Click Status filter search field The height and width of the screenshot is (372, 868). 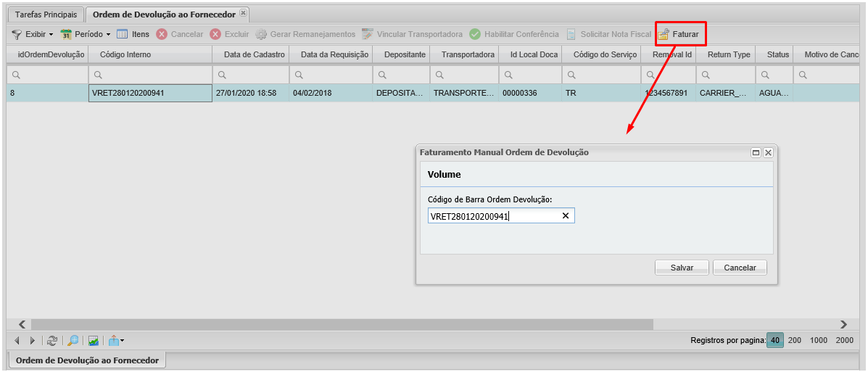[x=774, y=75]
